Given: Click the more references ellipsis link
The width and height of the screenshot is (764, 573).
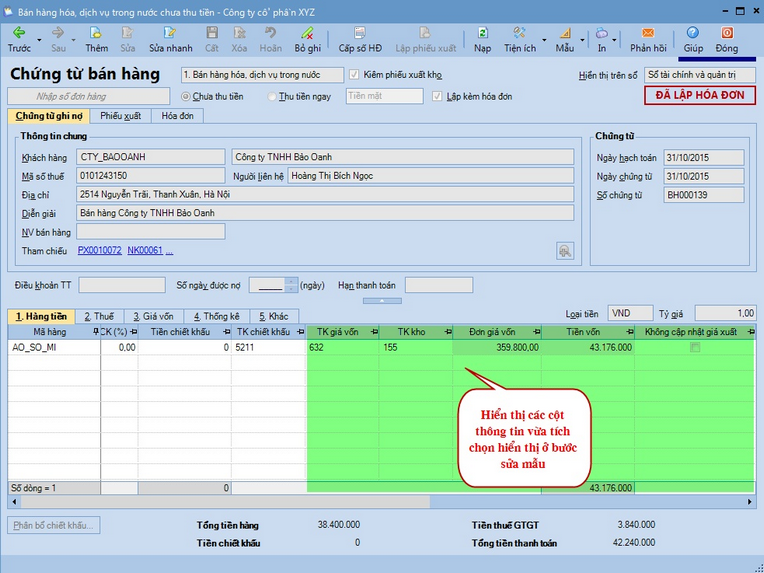Looking at the screenshot, I should coord(169,251).
